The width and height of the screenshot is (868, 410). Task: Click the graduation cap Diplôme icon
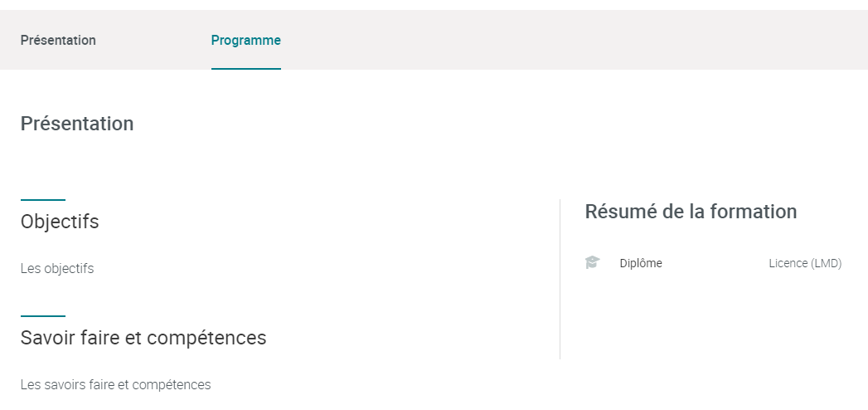click(x=592, y=262)
